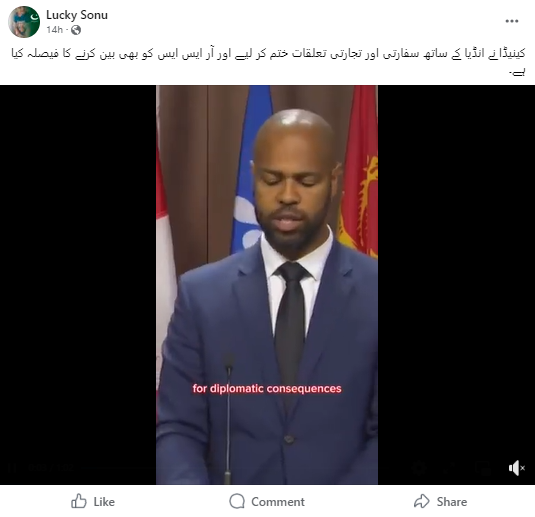This screenshot has width=535, height=517.
Task: Click the Share text label
Action: coord(452,502)
